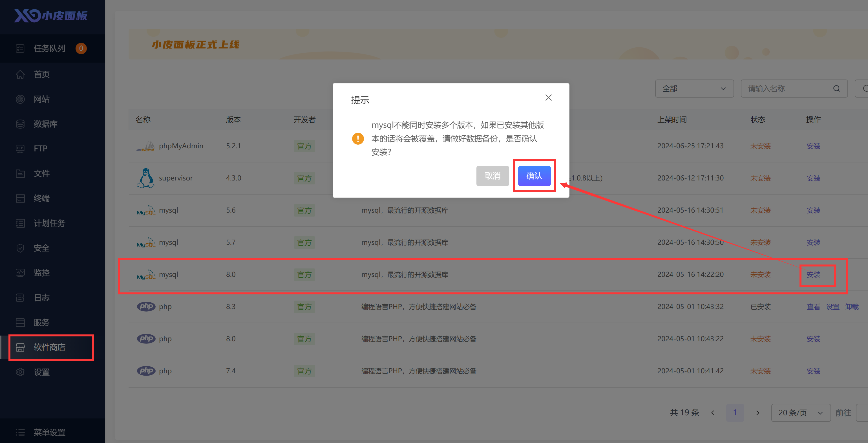The height and width of the screenshot is (443, 868).
Task: Click 安装 link for mysql 5.6
Action: [x=813, y=210]
